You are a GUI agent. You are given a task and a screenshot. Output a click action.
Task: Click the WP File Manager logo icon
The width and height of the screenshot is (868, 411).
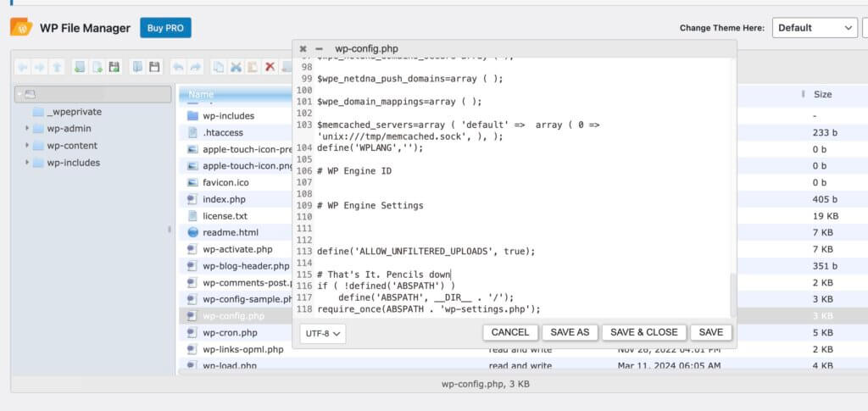pyautogui.click(x=21, y=28)
